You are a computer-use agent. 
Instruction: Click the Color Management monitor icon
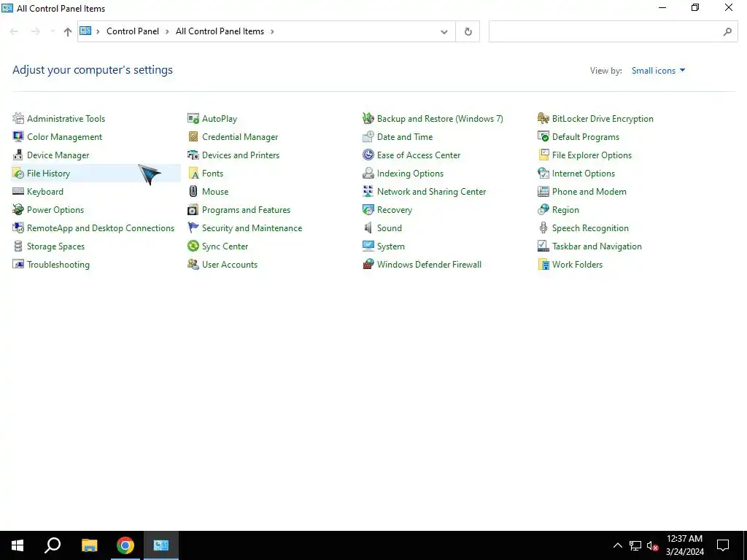(18, 136)
